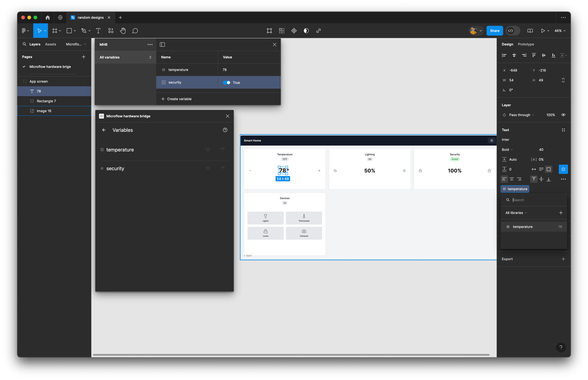
Task: Open the Figma main menu
Action: coord(25,31)
